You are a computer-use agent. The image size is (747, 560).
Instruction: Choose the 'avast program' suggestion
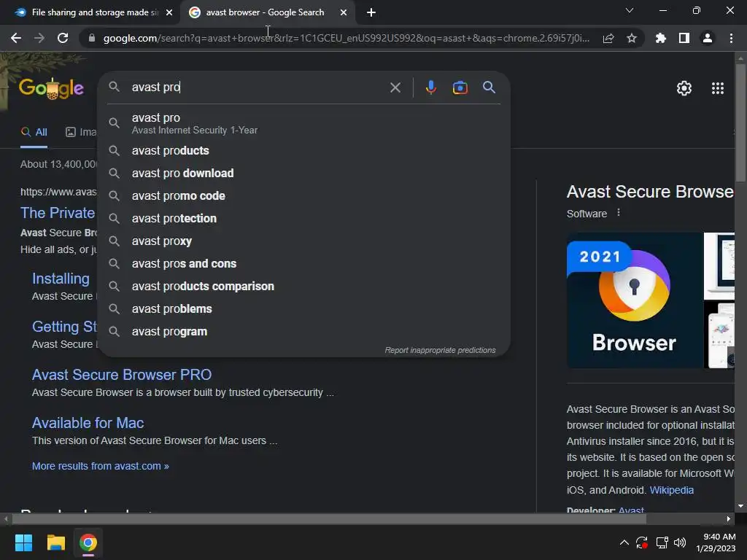point(303,332)
